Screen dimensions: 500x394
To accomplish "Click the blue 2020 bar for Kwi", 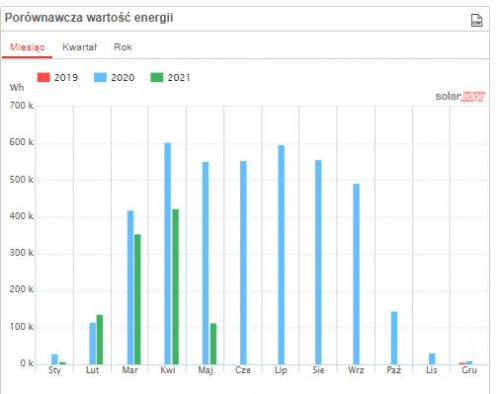I will pyautogui.click(x=168, y=253).
